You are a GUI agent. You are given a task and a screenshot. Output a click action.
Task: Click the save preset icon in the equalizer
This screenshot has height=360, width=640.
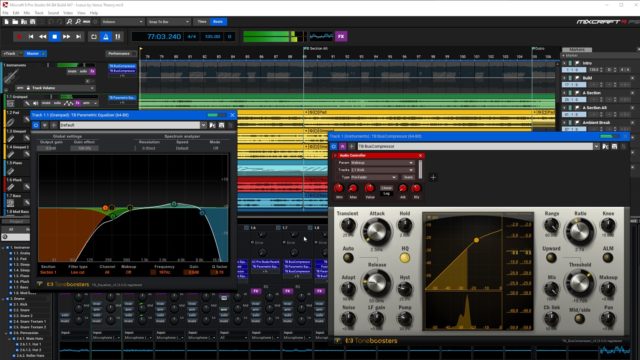[222, 125]
